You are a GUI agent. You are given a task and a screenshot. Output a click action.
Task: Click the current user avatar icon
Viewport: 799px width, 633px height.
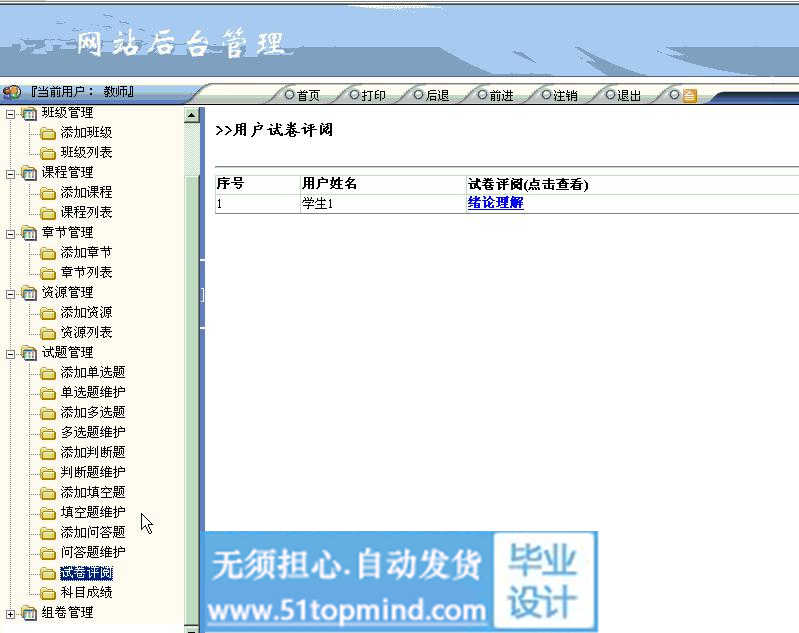(12, 92)
